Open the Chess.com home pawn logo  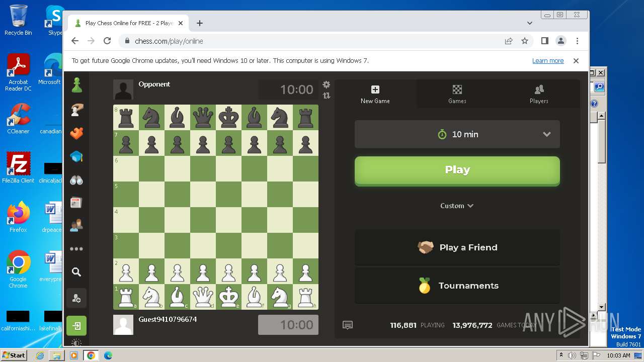[76, 85]
